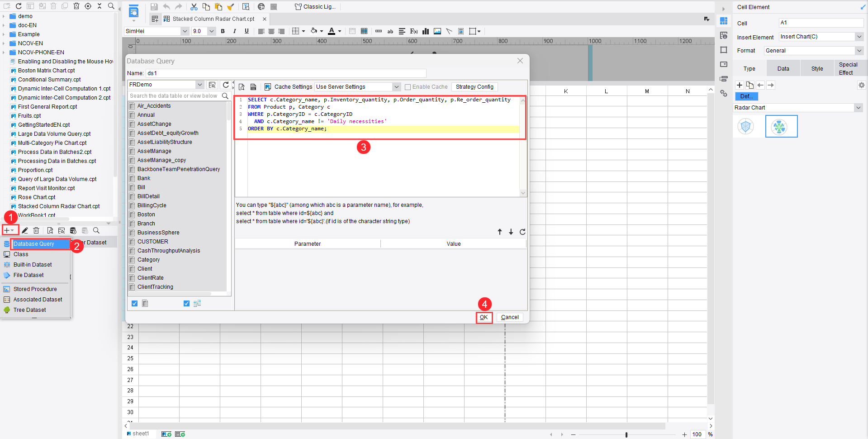Screen dimensions: 868x439
Task: Click the Save template icon
Action: (154, 7)
